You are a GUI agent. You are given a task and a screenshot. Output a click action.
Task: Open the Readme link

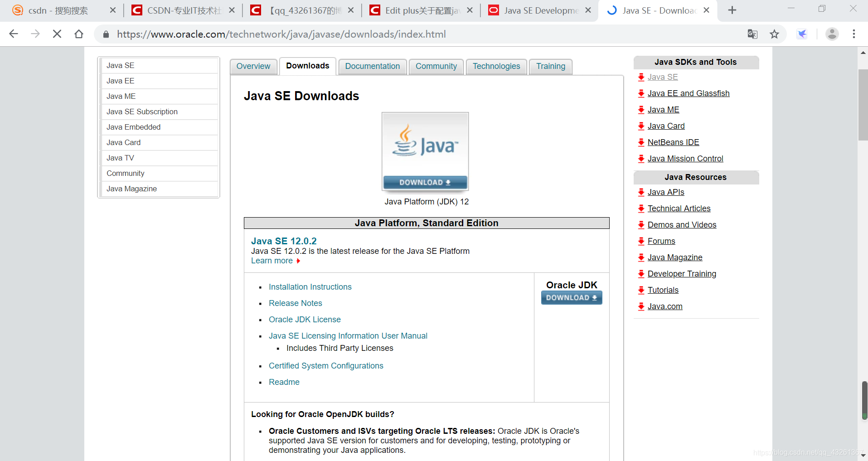[x=284, y=382]
